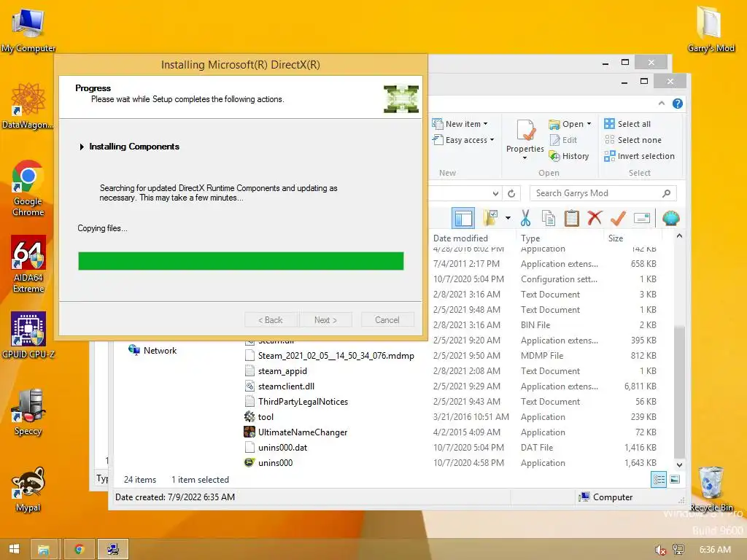Click the muted volume tray icon
Screen dimensions: 747x560
click(x=660, y=550)
